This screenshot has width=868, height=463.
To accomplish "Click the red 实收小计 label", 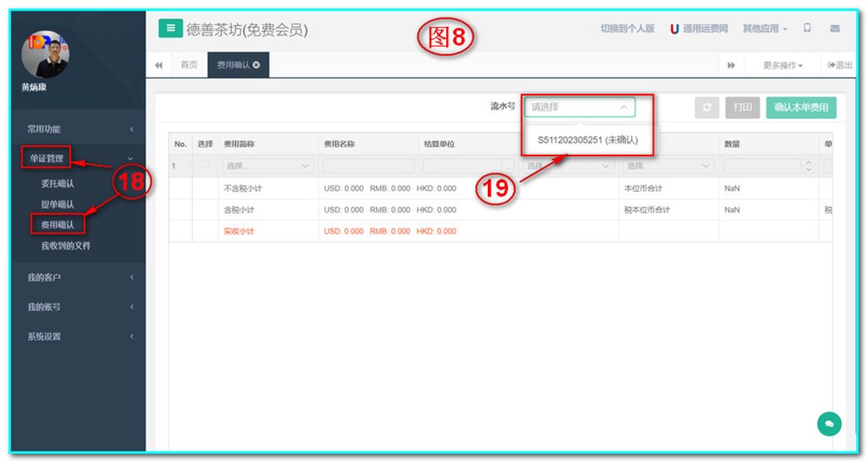I will 240,231.
